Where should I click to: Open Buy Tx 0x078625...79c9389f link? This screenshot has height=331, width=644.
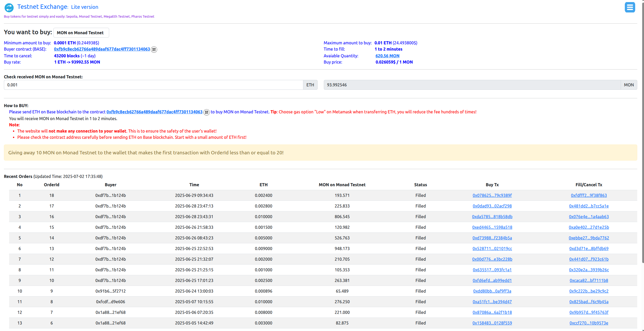tap(492, 195)
